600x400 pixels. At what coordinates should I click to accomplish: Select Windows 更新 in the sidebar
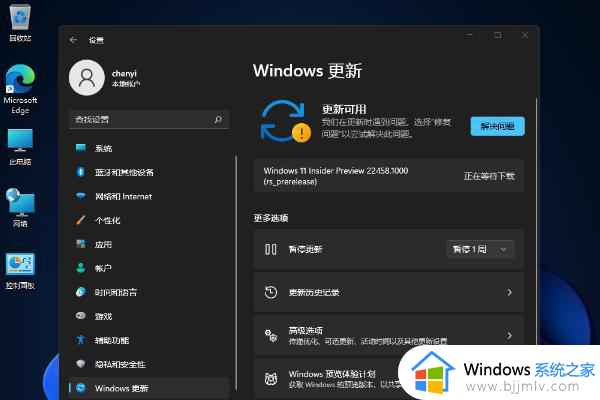click(x=149, y=388)
